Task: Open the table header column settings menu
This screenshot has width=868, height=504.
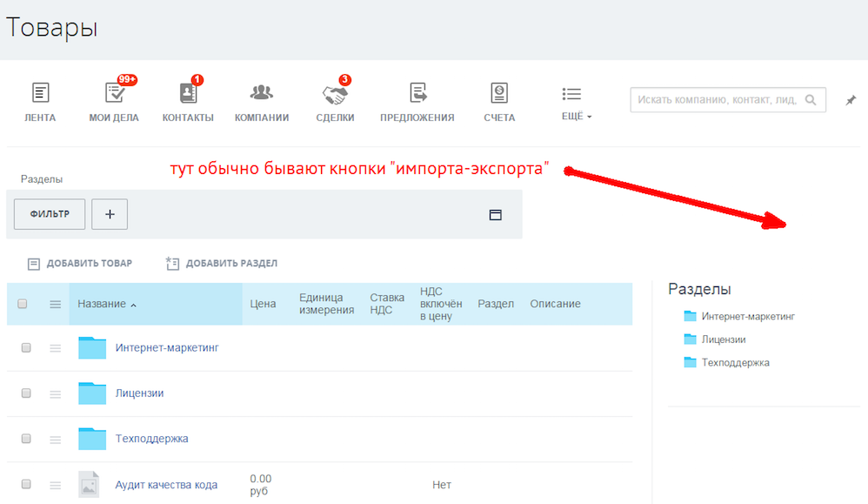Action: (56, 304)
